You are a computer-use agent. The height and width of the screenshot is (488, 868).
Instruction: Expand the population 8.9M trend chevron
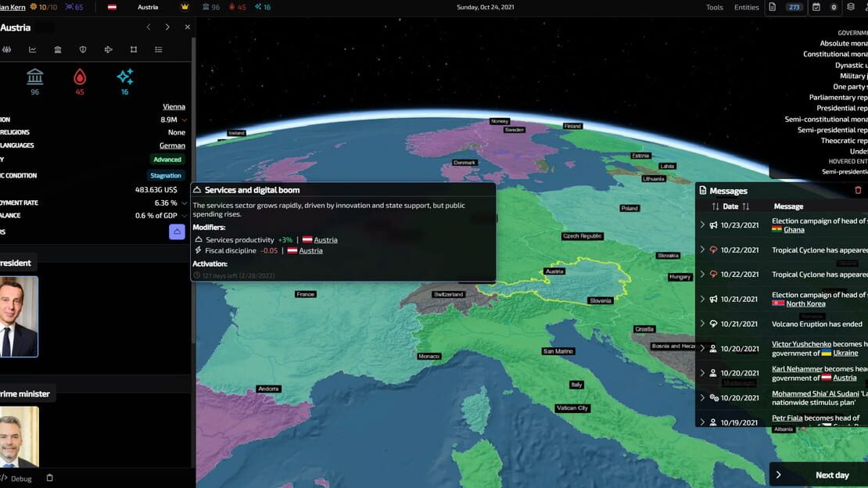click(185, 120)
